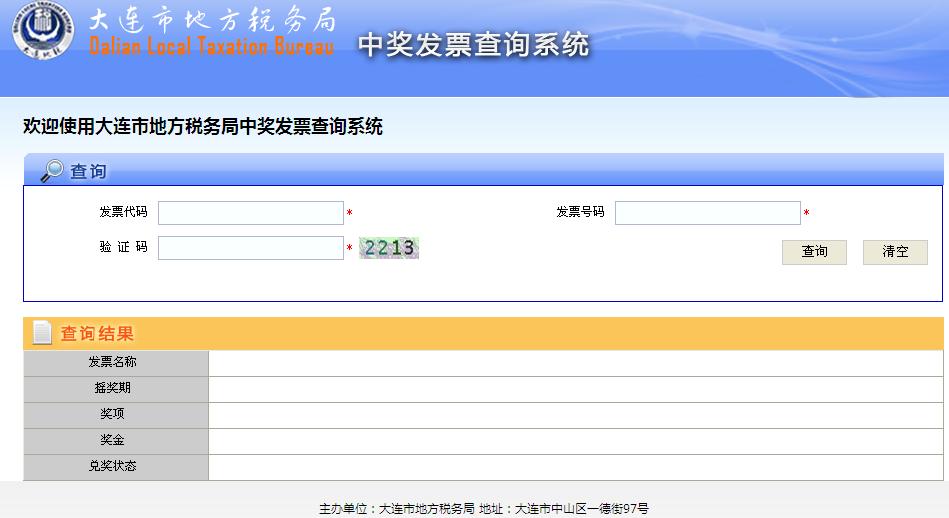Image resolution: width=949 pixels, height=518 pixels.
Task: Click the magnifying glass icon beside 查询
Action: (x=51, y=171)
